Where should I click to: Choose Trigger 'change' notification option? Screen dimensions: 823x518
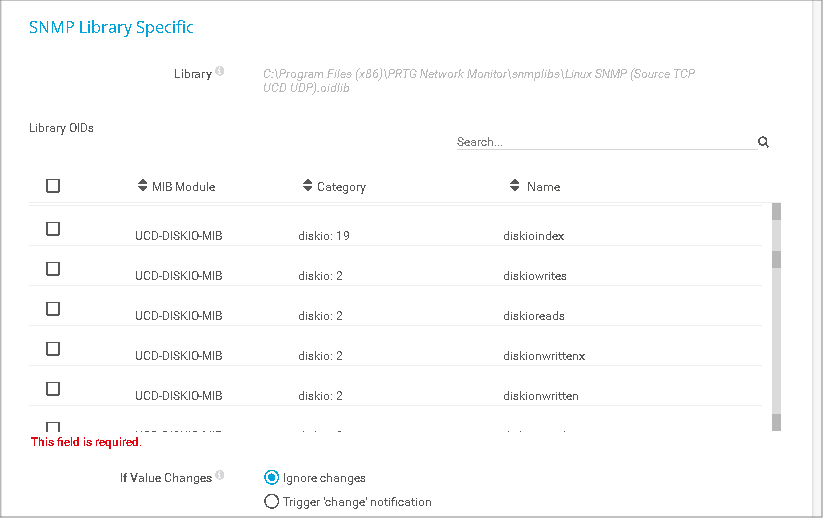[x=271, y=502]
